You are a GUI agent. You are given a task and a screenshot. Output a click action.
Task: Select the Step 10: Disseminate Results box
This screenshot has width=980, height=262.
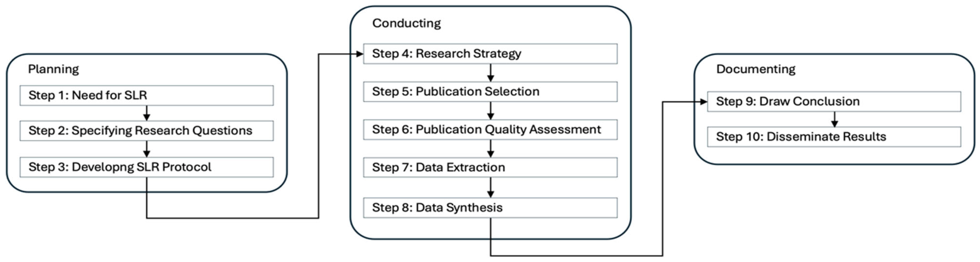point(834,137)
